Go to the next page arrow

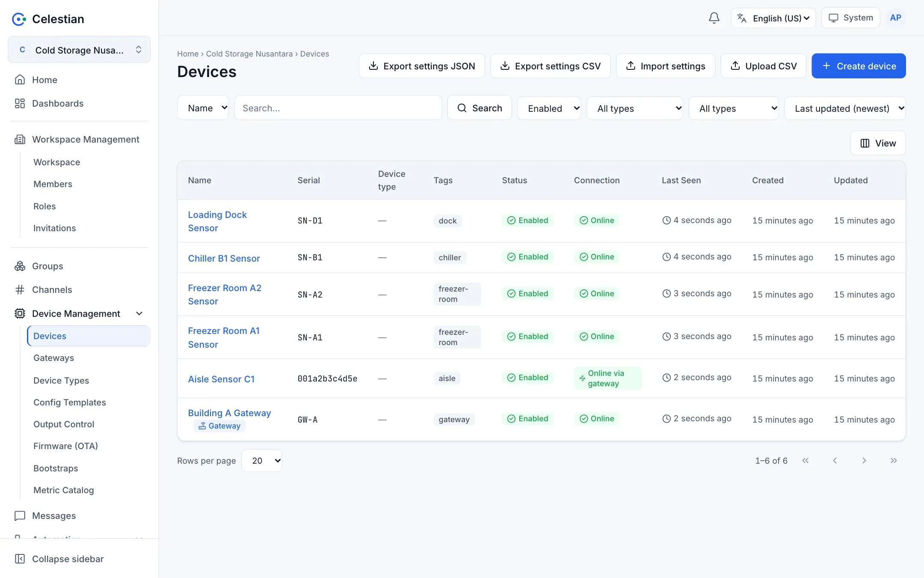pos(864,460)
